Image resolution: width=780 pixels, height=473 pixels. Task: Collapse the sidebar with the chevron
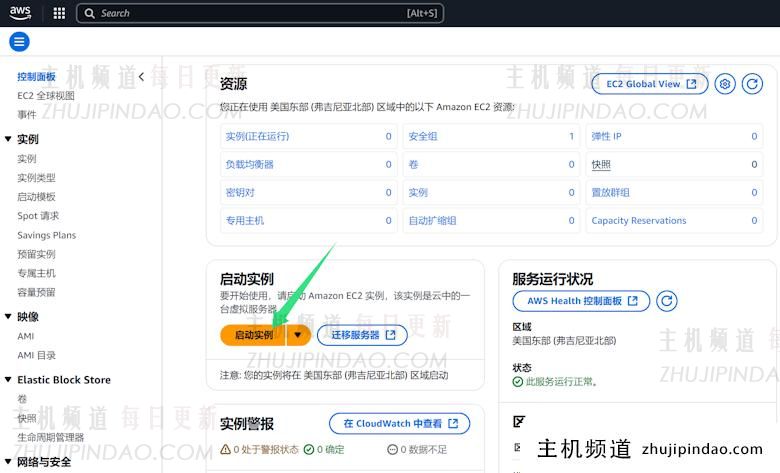click(x=141, y=77)
